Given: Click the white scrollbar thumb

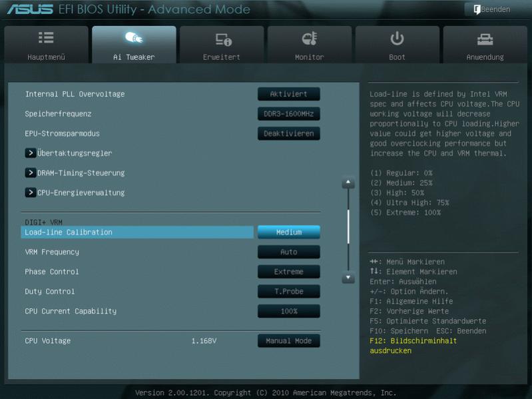Looking at the screenshot, I should (348, 226).
